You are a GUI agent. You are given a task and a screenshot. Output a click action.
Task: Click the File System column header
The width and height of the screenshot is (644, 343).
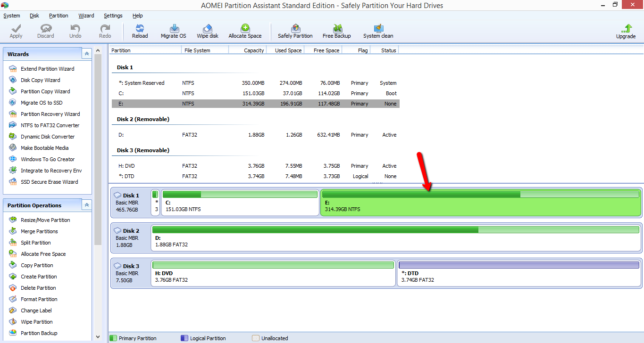pos(205,50)
